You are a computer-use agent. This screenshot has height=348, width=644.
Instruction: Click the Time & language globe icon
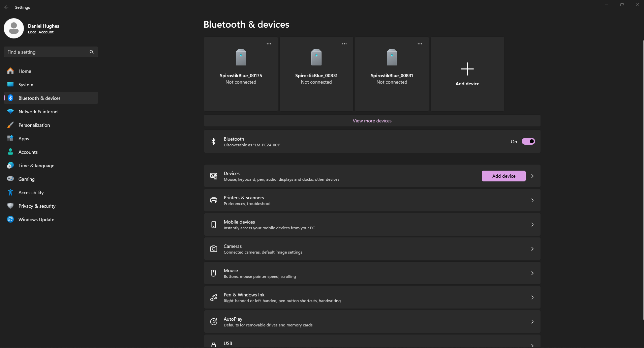point(10,165)
